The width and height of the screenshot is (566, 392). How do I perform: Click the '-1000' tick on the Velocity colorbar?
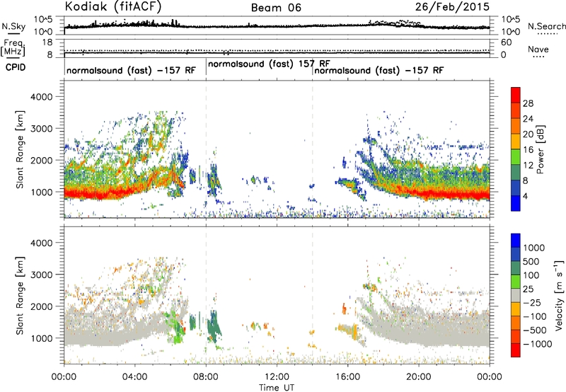coord(537,344)
